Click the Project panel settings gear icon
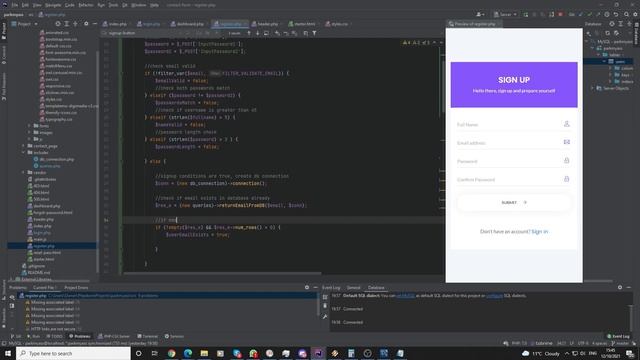The height and width of the screenshot is (360, 640). [86, 24]
